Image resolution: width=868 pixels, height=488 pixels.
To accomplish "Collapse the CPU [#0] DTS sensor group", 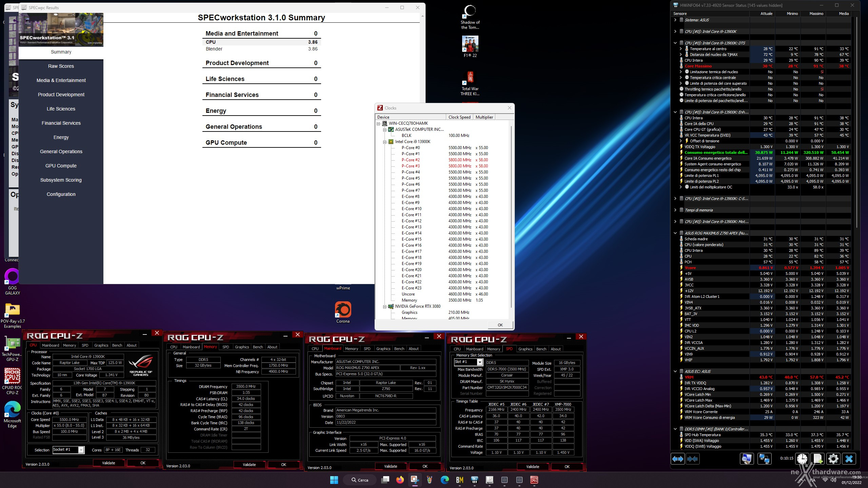I will pyautogui.click(x=675, y=43).
